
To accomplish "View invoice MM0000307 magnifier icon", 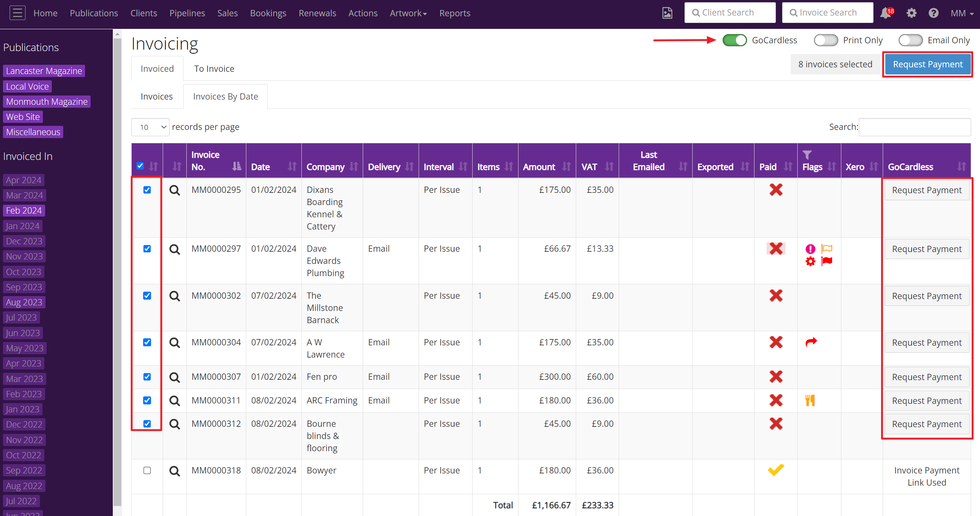I will pyautogui.click(x=175, y=377).
